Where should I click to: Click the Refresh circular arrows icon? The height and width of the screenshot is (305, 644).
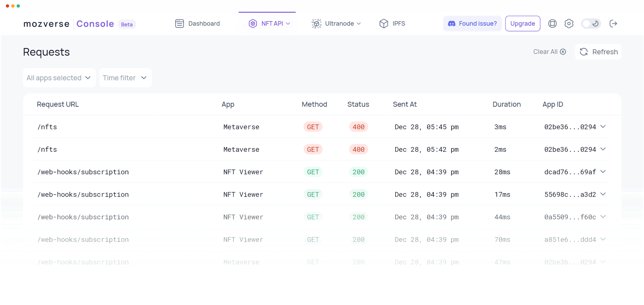(583, 52)
